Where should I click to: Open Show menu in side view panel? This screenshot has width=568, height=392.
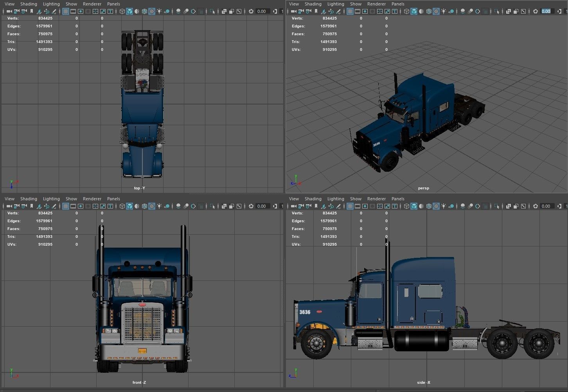(x=356, y=199)
